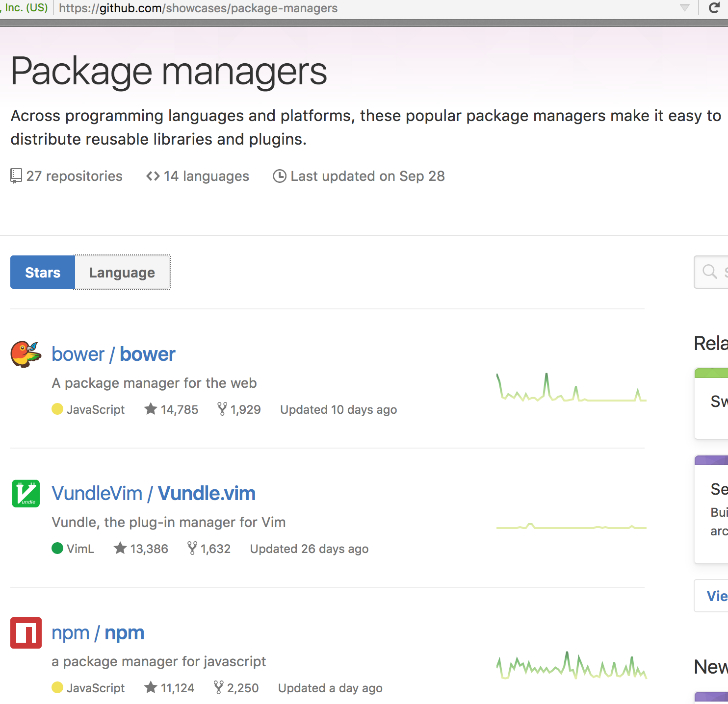728x704 pixels.
Task: Click the 'Inc. (US)' site identity label
Action: tap(26, 8)
